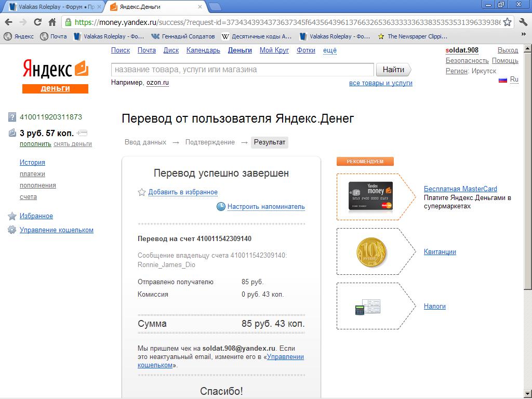Open the Календарь service link

pyautogui.click(x=203, y=50)
